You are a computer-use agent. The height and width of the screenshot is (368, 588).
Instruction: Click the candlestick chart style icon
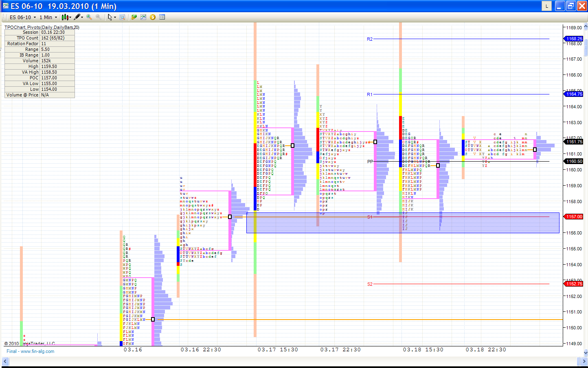65,17
